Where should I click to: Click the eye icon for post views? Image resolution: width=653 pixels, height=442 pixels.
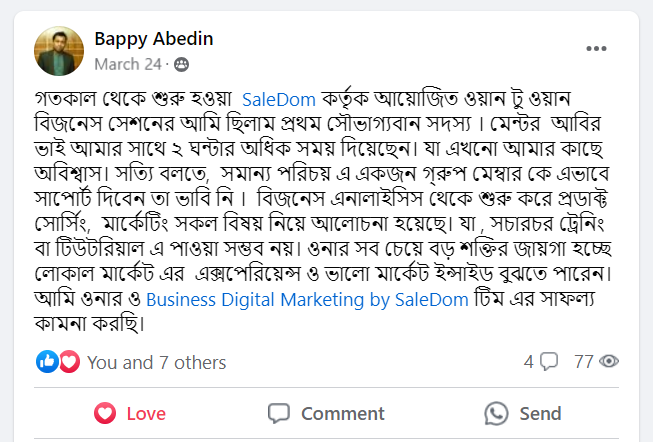610,362
